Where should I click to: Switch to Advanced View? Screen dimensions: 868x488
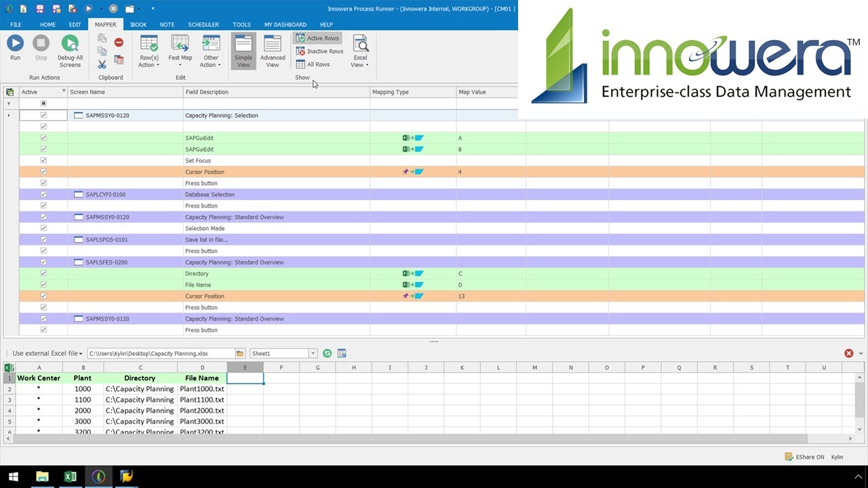point(273,52)
